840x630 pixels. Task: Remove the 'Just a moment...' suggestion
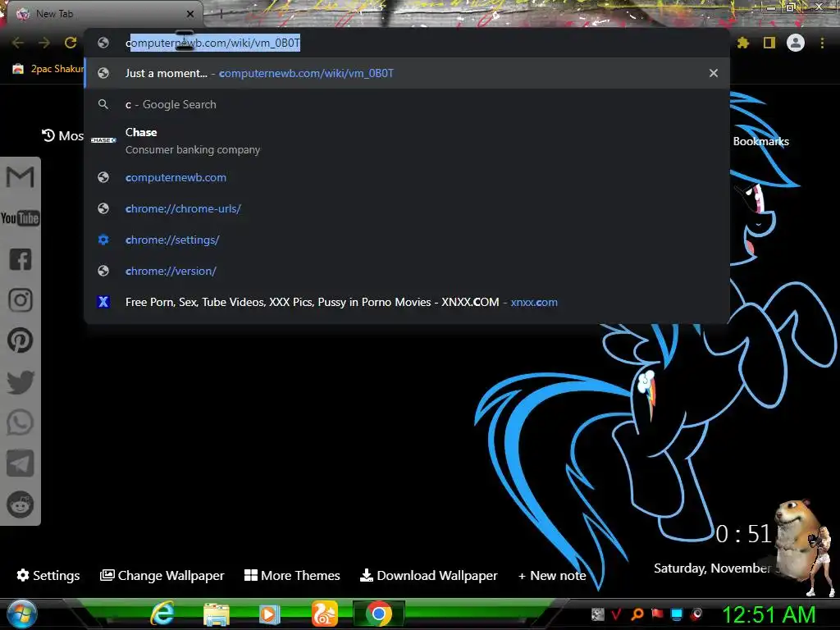pos(714,73)
